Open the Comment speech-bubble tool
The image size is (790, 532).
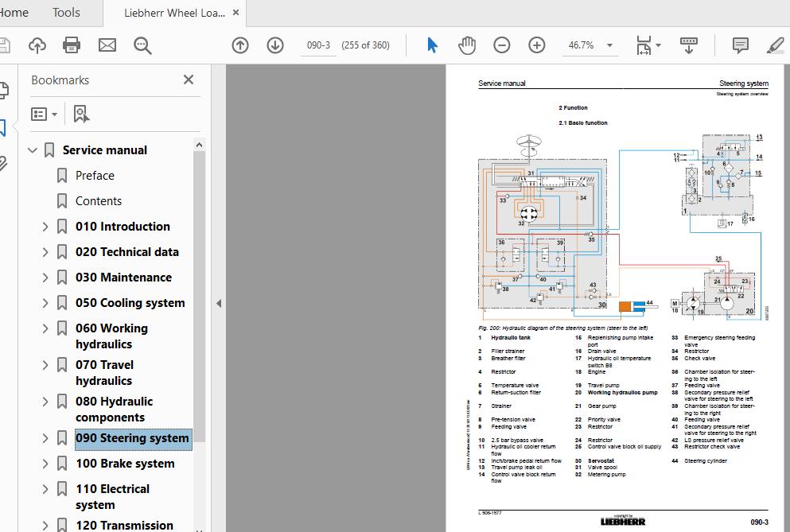(x=741, y=45)
